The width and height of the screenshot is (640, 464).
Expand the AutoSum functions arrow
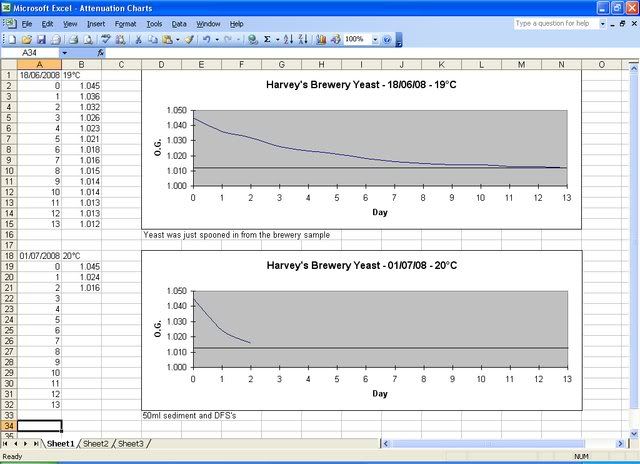tap(278, 40)
